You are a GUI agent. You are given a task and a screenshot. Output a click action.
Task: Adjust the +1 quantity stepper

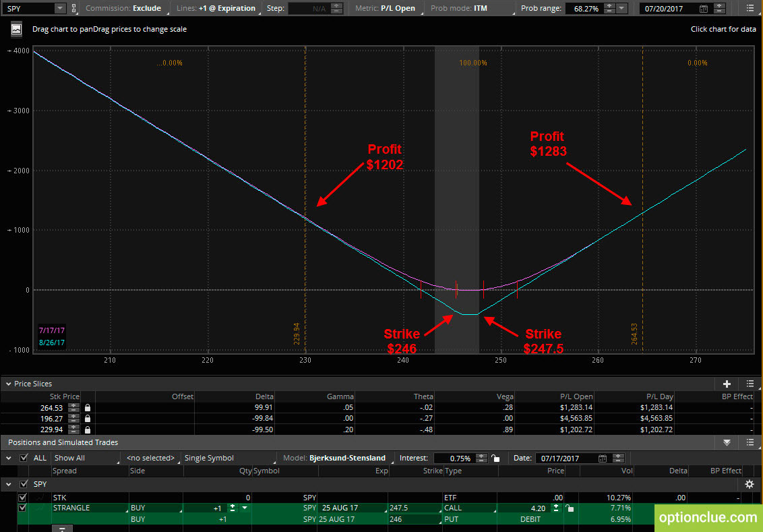click(x=232, y=508)
